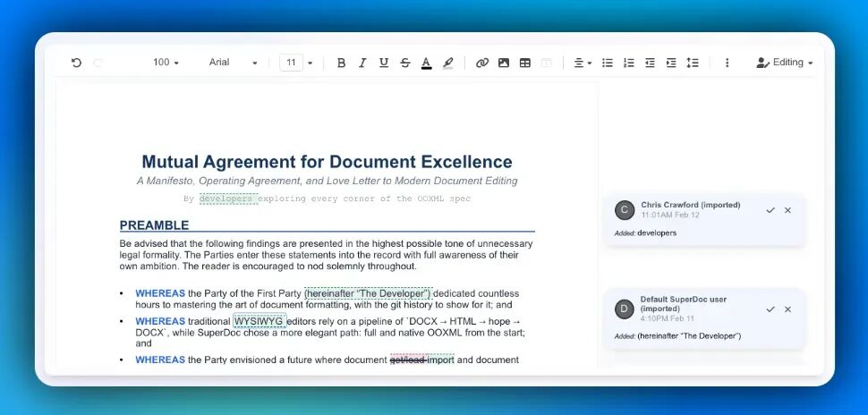Click the "Added: developers" comment text

click(645, 233)
